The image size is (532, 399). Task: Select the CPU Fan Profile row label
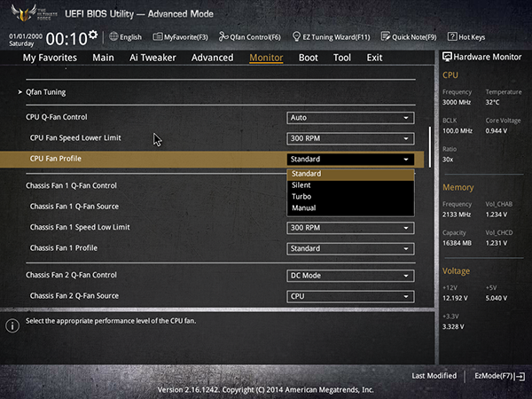pos(56,159)
